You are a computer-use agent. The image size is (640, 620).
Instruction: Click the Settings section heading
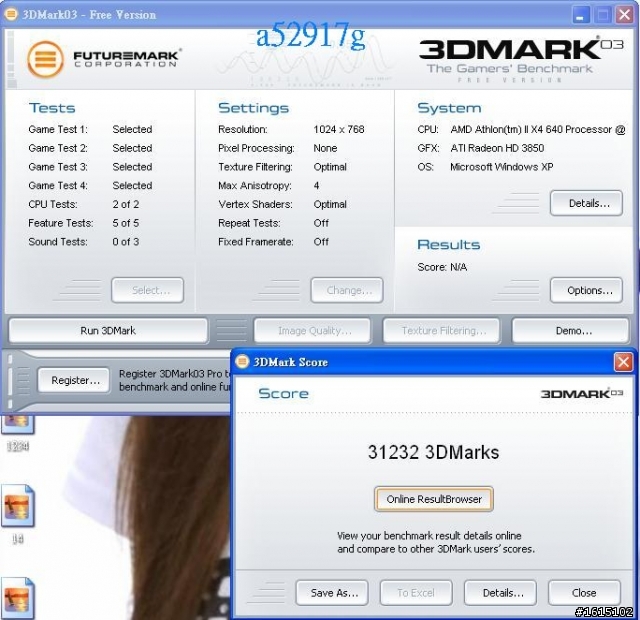click(253, 108)
